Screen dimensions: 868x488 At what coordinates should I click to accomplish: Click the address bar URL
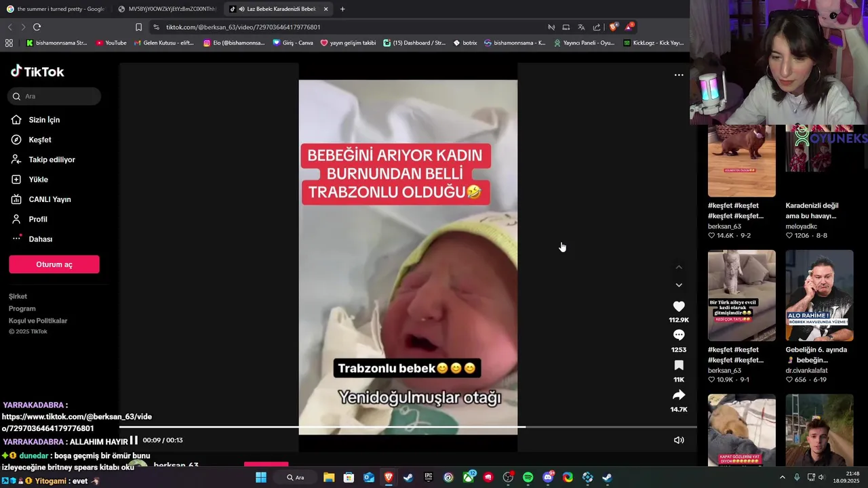pyautogui.click(x=243, y=27)
